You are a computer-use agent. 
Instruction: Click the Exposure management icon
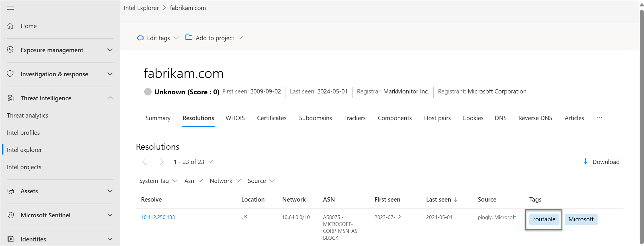pos(10,50)
